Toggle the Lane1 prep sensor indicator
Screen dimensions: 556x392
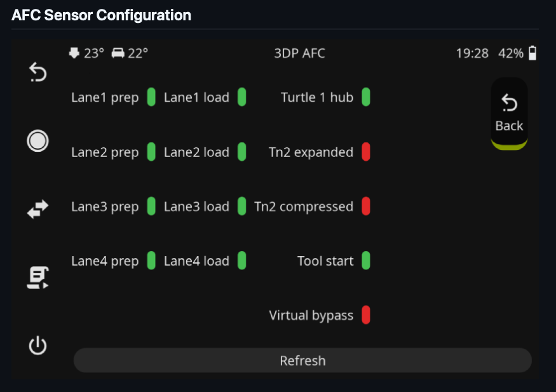151,97
